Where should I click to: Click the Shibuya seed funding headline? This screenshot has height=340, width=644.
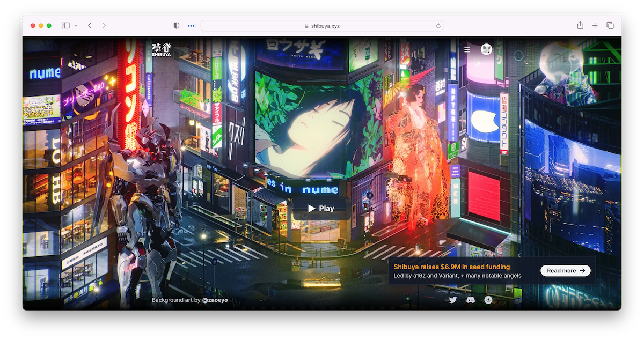pos(451,267)
